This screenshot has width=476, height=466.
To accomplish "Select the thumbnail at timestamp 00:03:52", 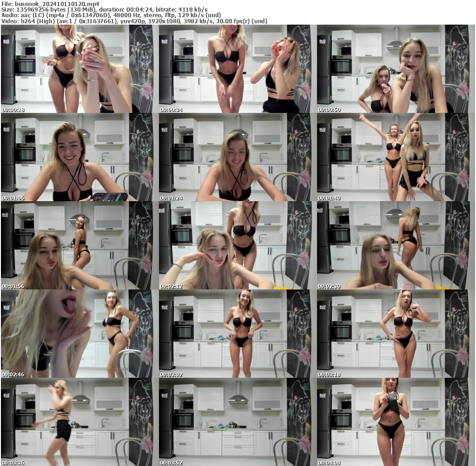I will 238,422.
